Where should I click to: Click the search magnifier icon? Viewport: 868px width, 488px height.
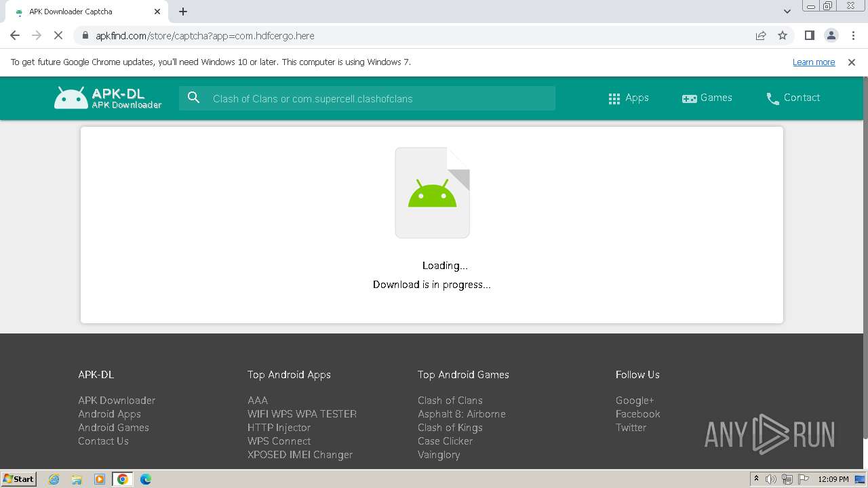(194, 98)
